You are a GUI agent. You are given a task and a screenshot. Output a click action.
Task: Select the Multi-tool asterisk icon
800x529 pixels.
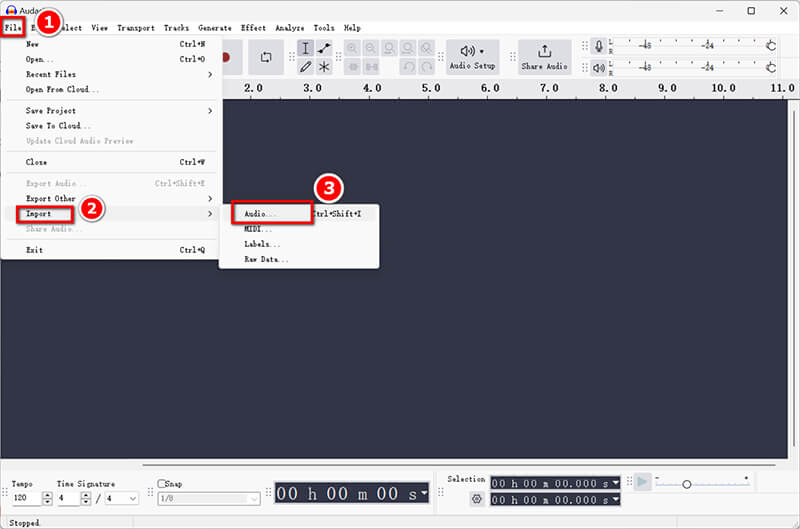coord(324,67)
